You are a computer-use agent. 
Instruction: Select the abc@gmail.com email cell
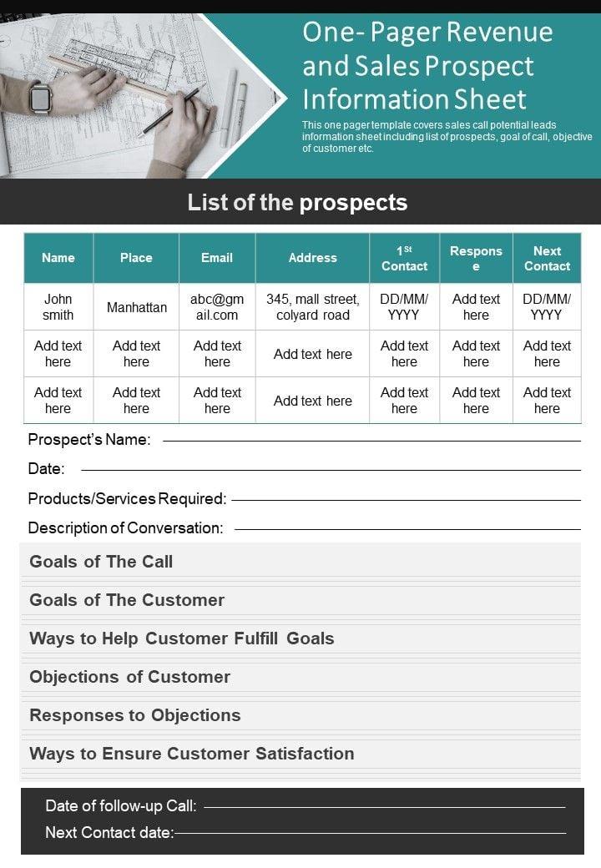pyautogui.click(x=217, y=307)
